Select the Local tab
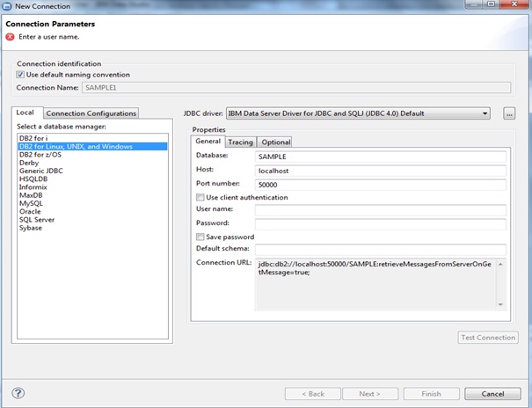Viewport: 532px width, 408px height. pos(26,113)
